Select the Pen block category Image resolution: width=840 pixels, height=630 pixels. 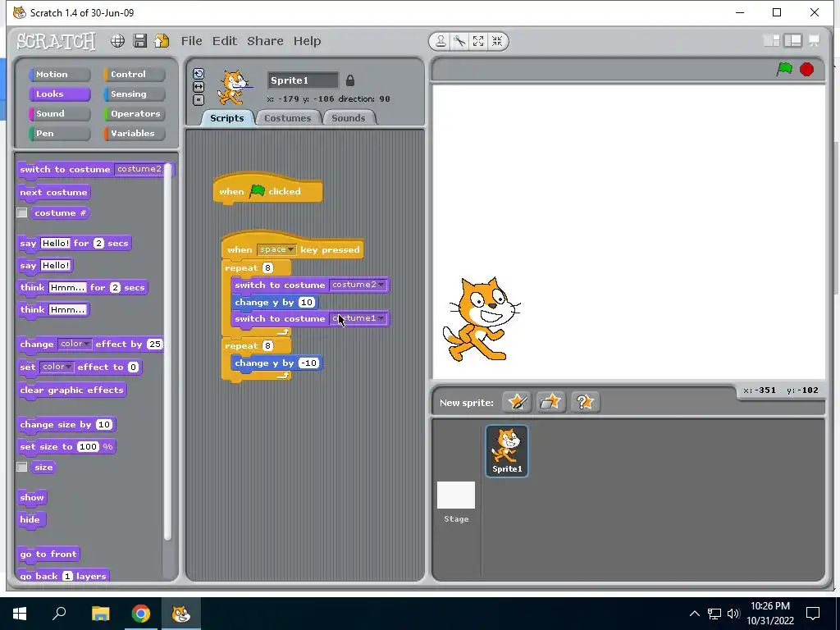pos(59,134)
